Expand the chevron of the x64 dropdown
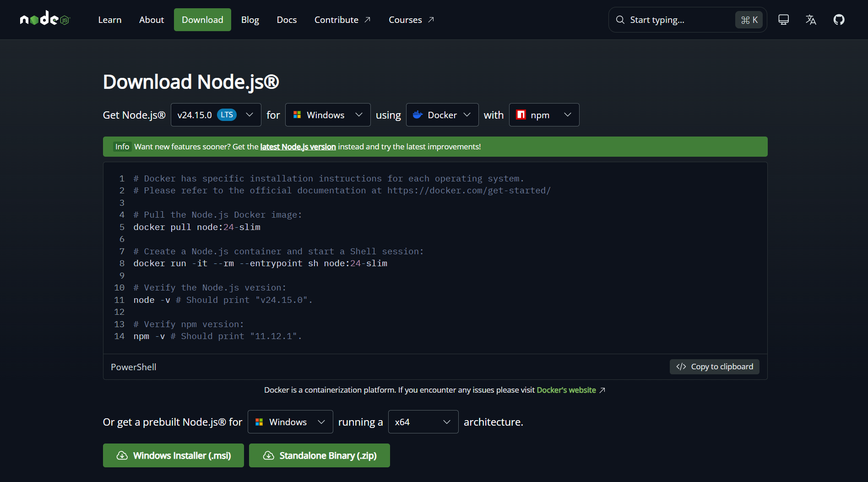 click(x=447, y=422)
